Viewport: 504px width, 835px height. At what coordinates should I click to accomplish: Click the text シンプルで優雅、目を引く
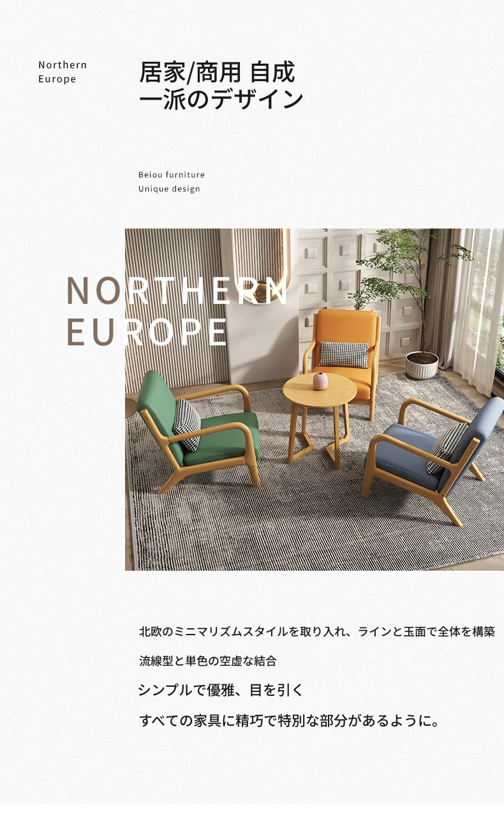click(221, 690)
